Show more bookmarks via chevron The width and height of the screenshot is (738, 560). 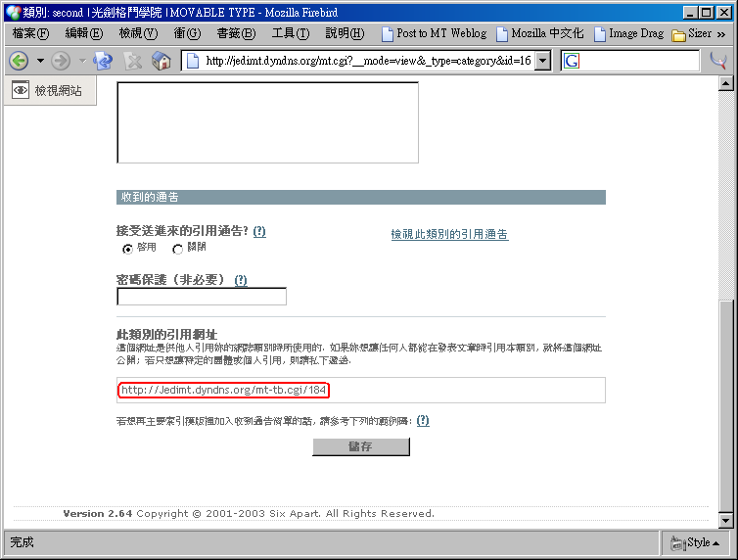tap(721, 34)
